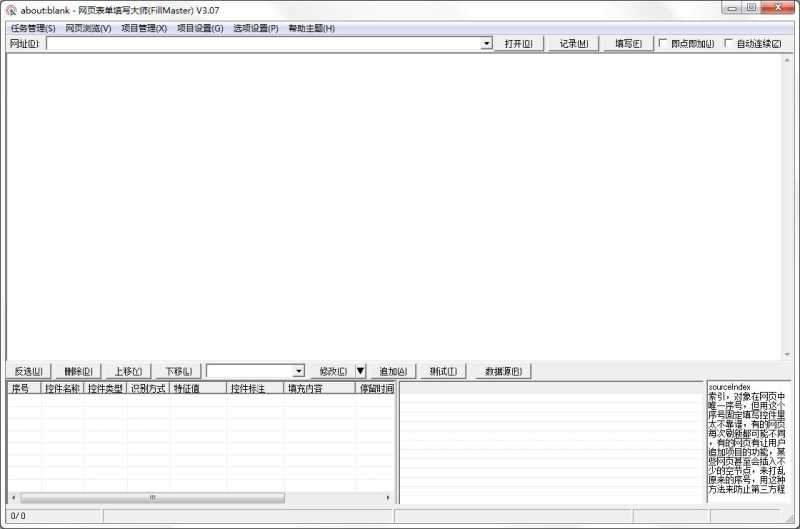Click the black down-triangle next to 修改
The image size is (800, 529).
point(361,371)
